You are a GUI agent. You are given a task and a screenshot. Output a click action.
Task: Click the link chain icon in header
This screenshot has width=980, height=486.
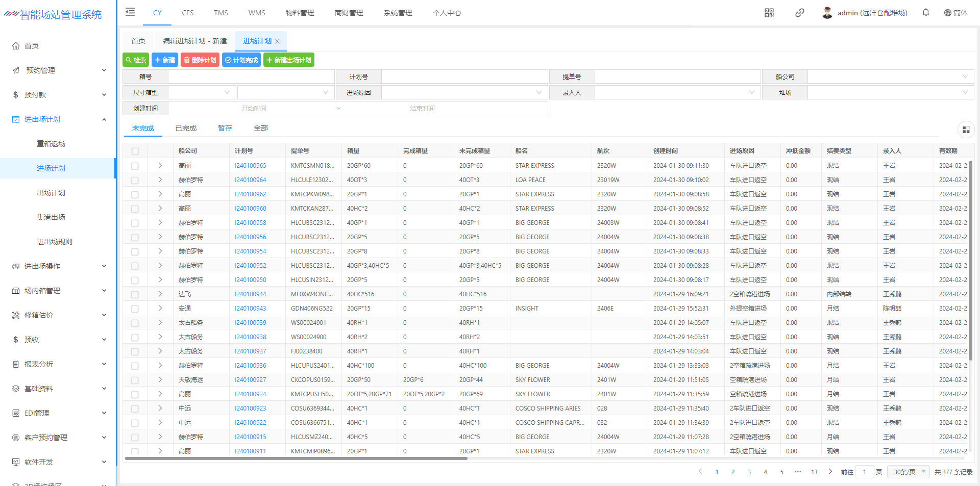pos(799,13)
